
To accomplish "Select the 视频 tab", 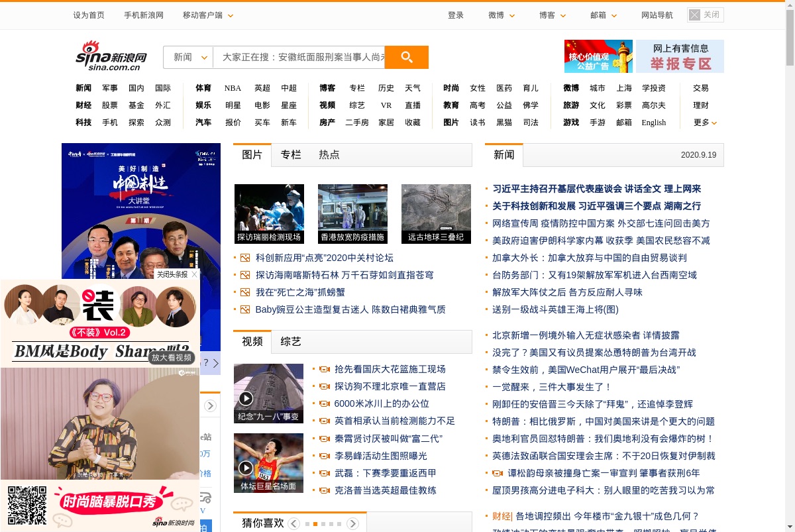I will [252, 341].
